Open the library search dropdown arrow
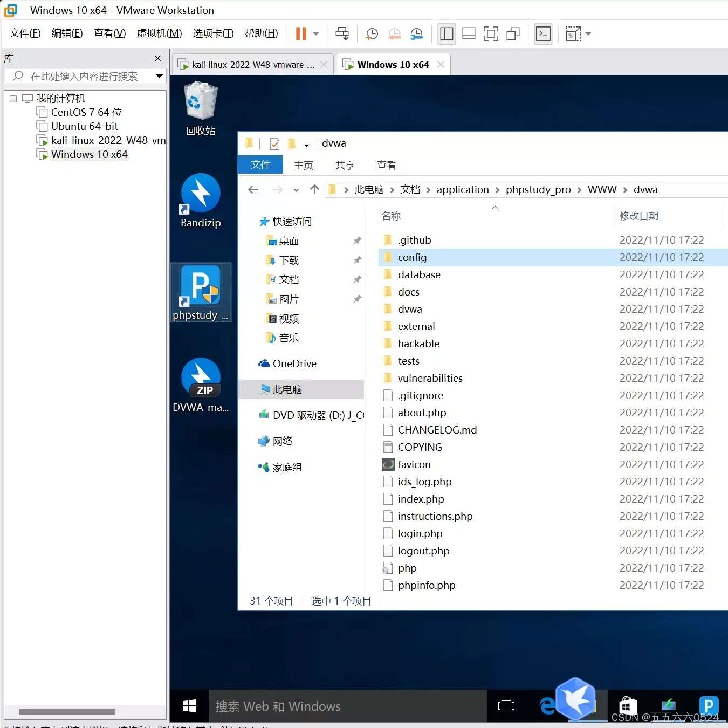 click(x=159, y=76)
